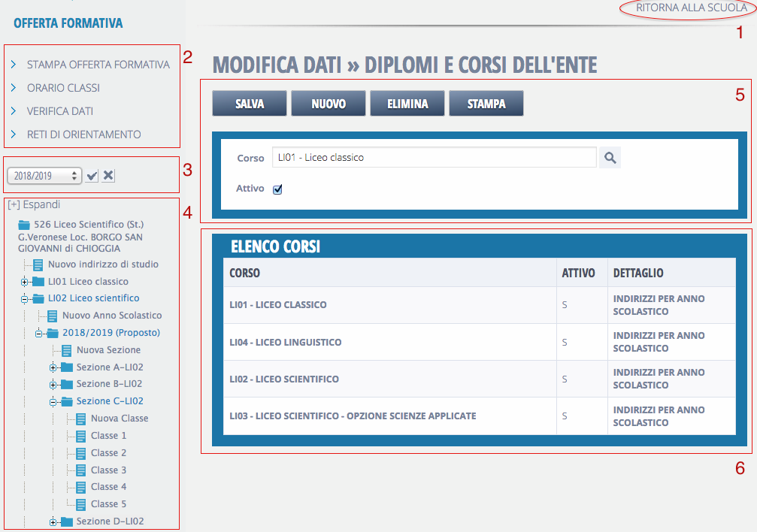The image size is (757, 532).
Task: Click inside the Corso text field
Action: [x=434, y=158]
